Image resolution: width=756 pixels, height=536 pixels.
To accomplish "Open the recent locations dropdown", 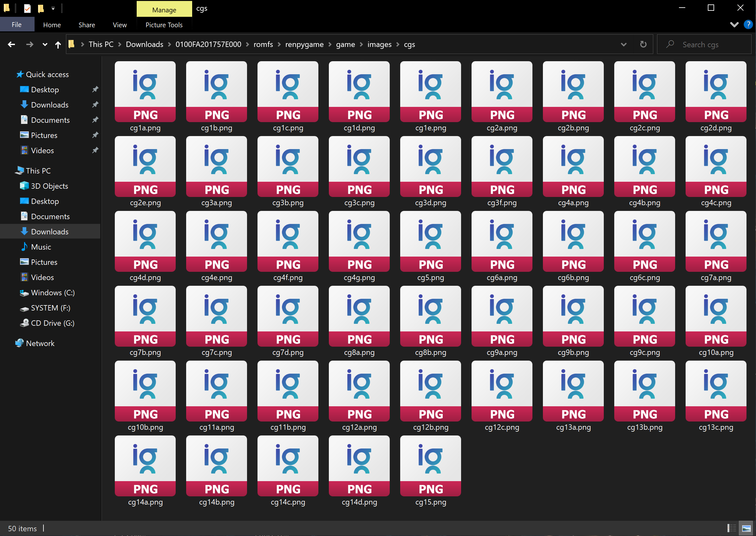I will tap(45, 44).
